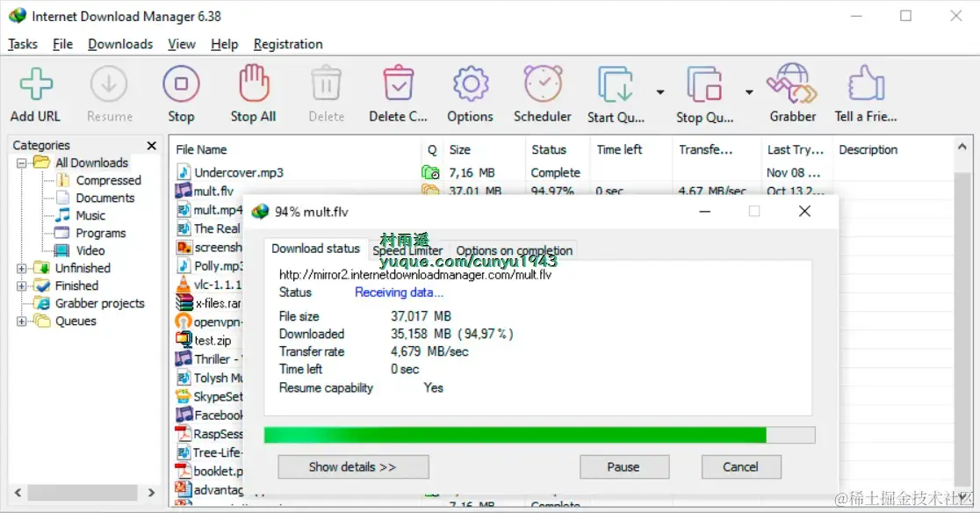Expand the Queues category node
Screen dimensions: 980x513
[x=22, y=322]
